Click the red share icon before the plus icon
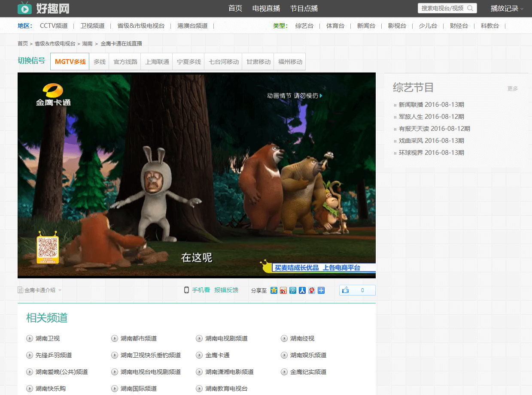 click(311, 290)
